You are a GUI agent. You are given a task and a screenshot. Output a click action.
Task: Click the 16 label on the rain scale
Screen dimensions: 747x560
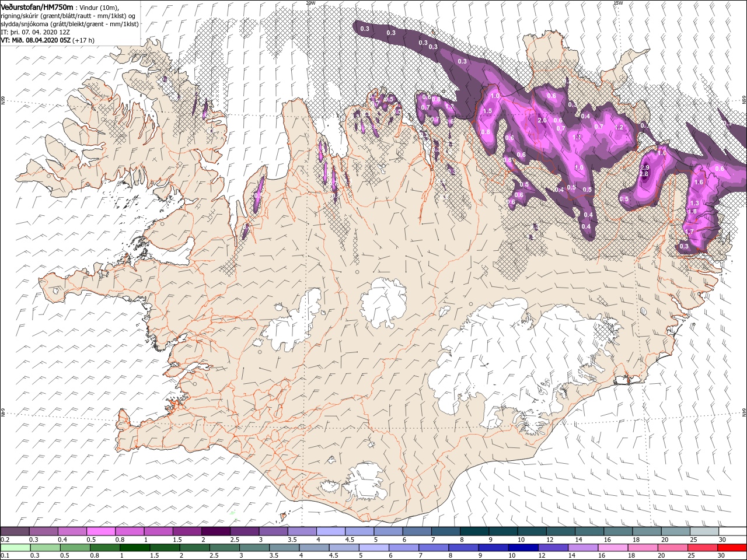[601, 556]
